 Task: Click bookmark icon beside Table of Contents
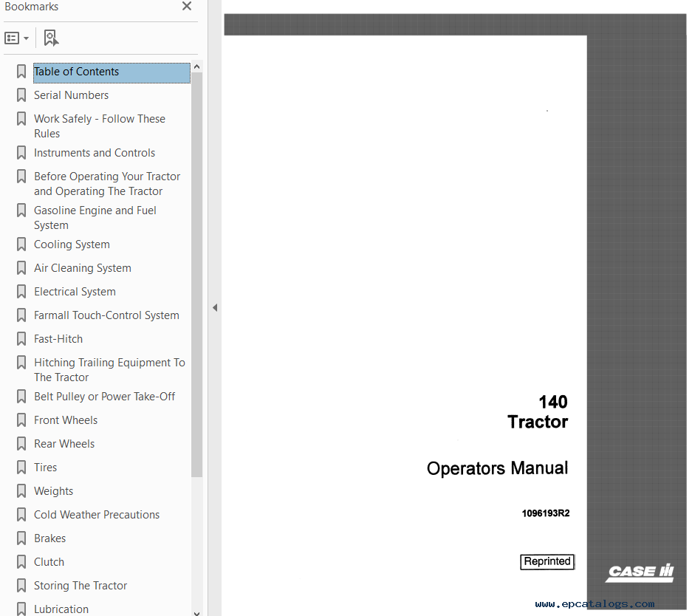pyautogui.click(x=21, y=72)
